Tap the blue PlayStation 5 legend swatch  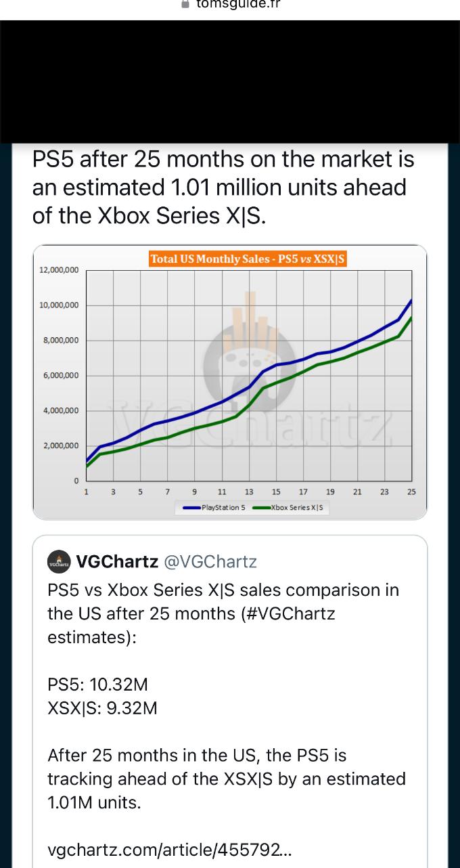pos(192,507)
